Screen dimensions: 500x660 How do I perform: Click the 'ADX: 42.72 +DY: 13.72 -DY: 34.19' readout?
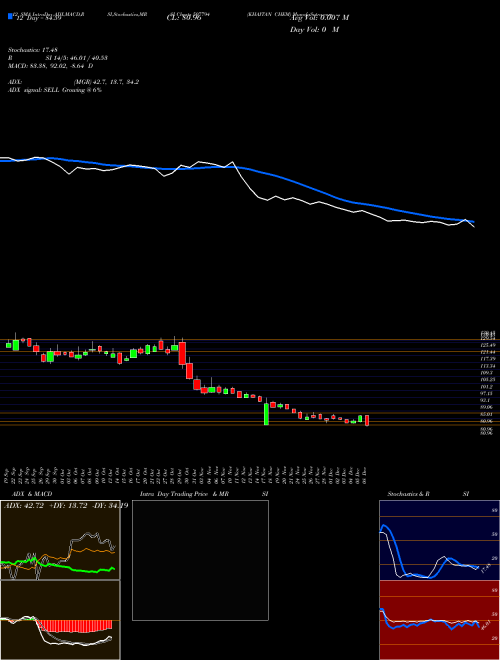pyautogui.click(x=66, y=505)
